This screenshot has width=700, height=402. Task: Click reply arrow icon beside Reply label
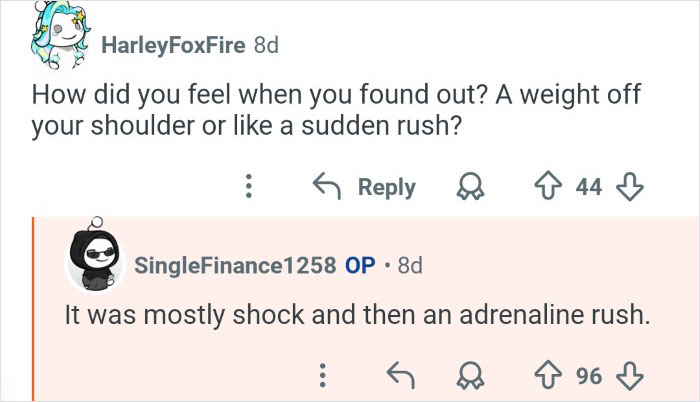pyautogui.click(x=323, y=187)
